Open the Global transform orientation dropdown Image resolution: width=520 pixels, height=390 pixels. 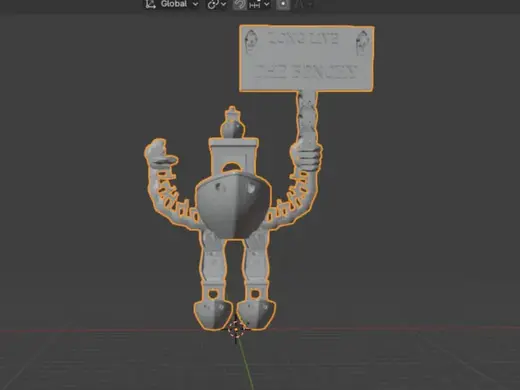coord(172,4)
